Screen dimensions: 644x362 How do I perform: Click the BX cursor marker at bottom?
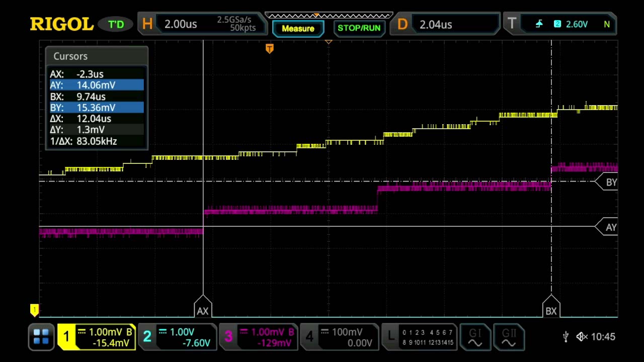coord(551,311)
